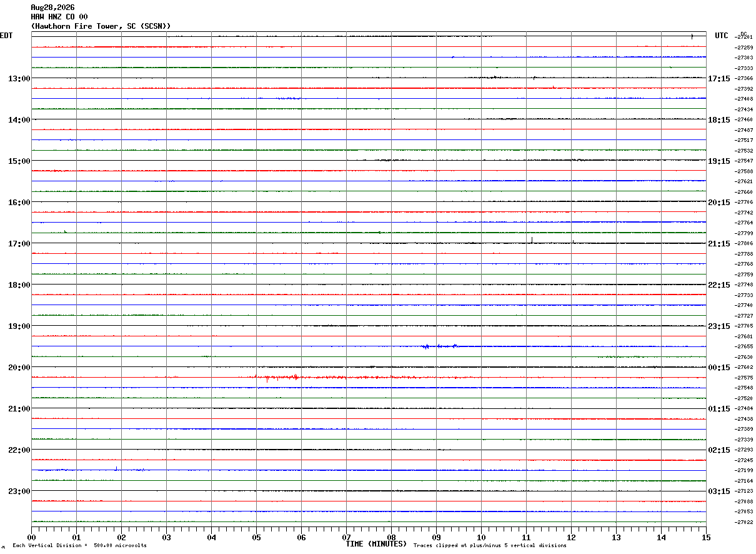Click the UTC timezone label
Viewport: 756px width, 554px height.
coord(722,36)
